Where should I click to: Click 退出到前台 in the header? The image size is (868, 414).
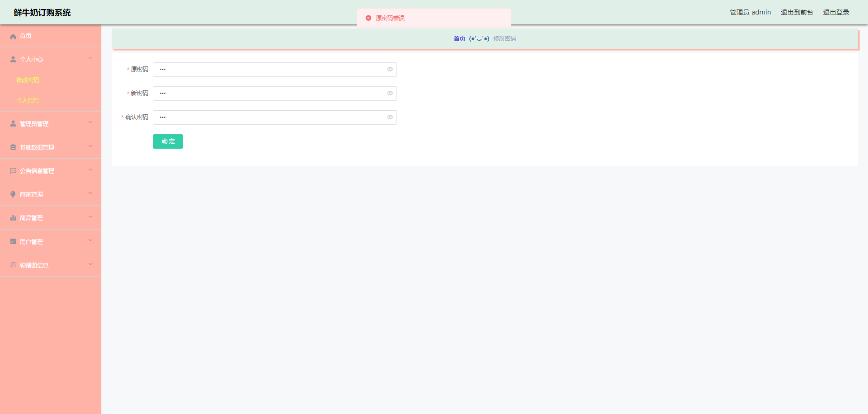[x=797, y=12]
